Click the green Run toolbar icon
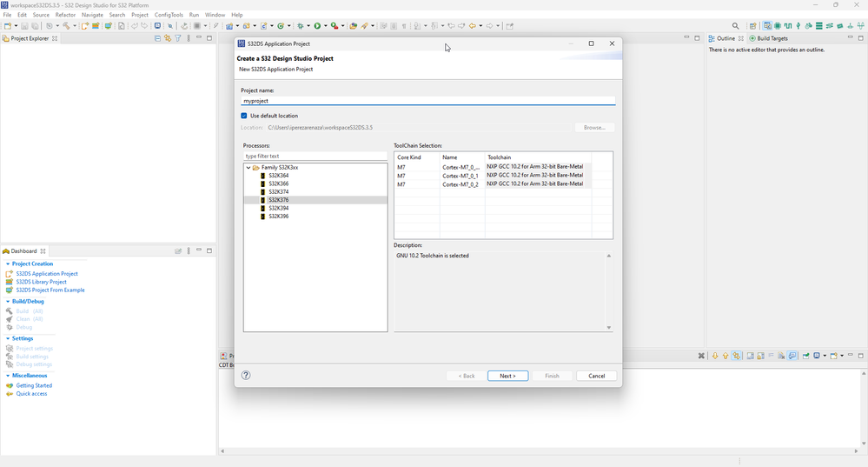The width and height of the screenshot is (868, 467). click(x=317, y=25)
